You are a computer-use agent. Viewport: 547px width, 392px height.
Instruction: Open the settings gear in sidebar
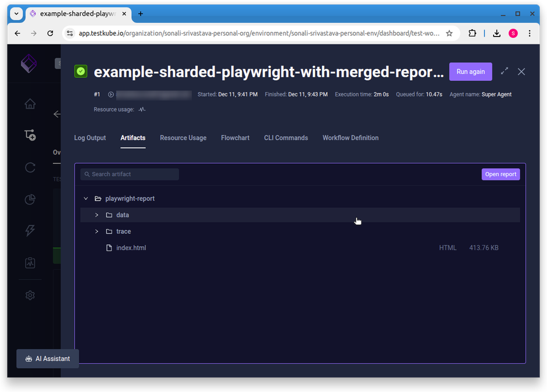[30, 295]
